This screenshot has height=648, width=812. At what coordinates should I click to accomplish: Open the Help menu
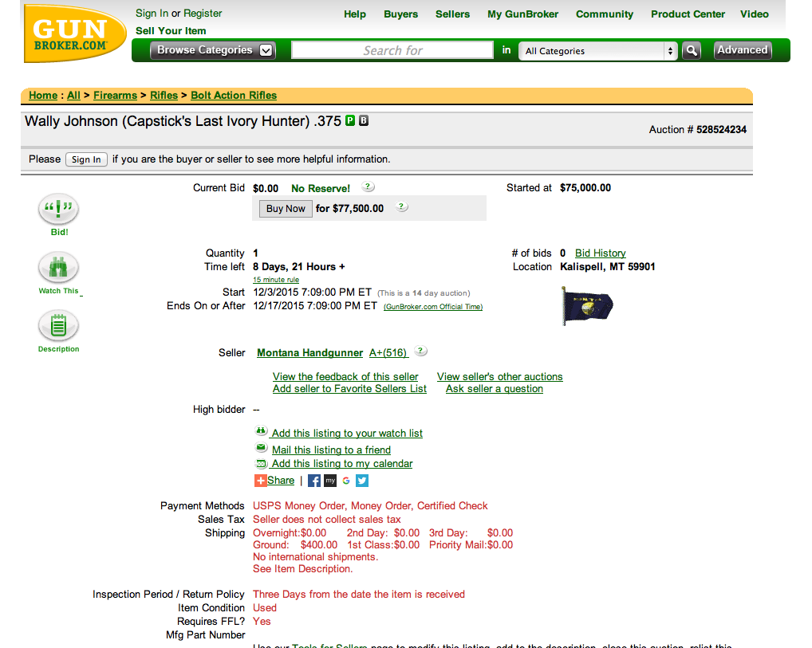point(355,14)
